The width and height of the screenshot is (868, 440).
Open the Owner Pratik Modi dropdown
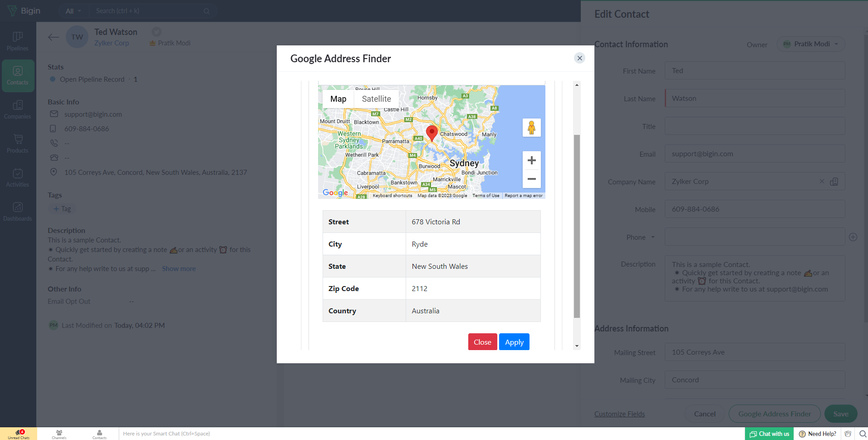(811, 44)
